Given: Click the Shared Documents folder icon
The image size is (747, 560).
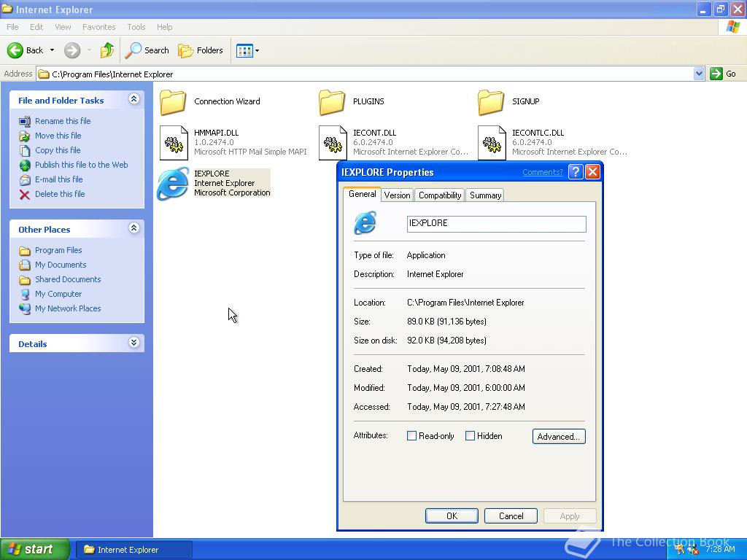Looking at the screenshot, I should 25,279.
